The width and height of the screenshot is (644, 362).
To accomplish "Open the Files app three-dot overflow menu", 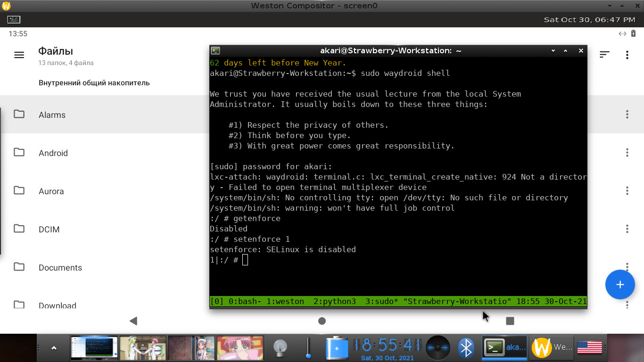I will tap(627, 55).
